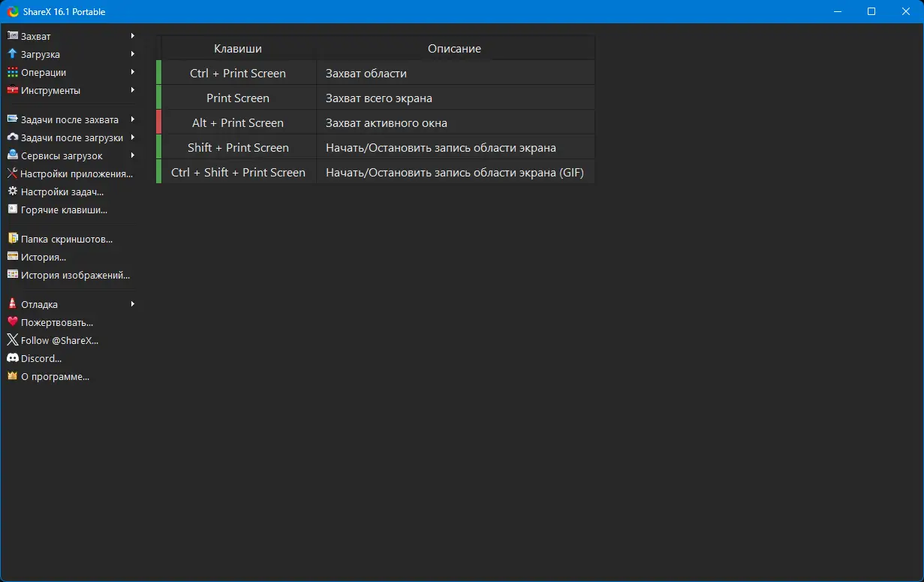The width and height of the screenshot is (924, 582).
Task: Click the heart icon of Пожертвовать
Action: (12, 322)
